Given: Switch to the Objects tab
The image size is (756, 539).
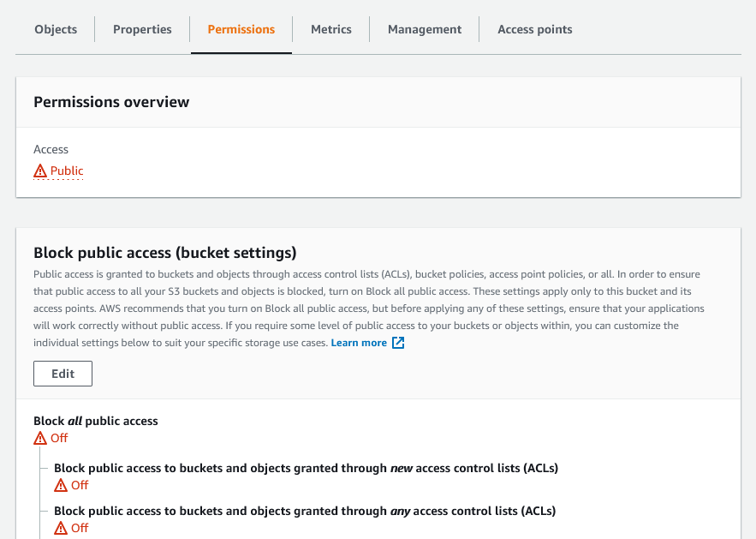Looking at the screenshot, I should (56, 29).
